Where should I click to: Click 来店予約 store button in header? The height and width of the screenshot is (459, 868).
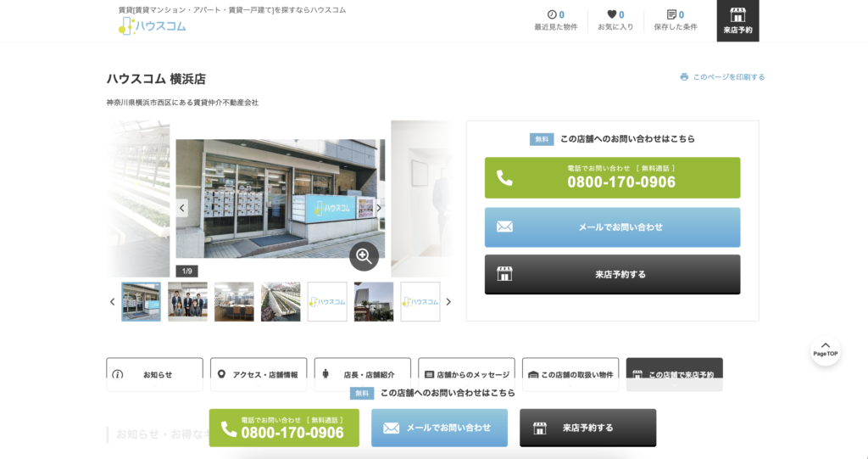pyautogui.click(x=738, y=20)
